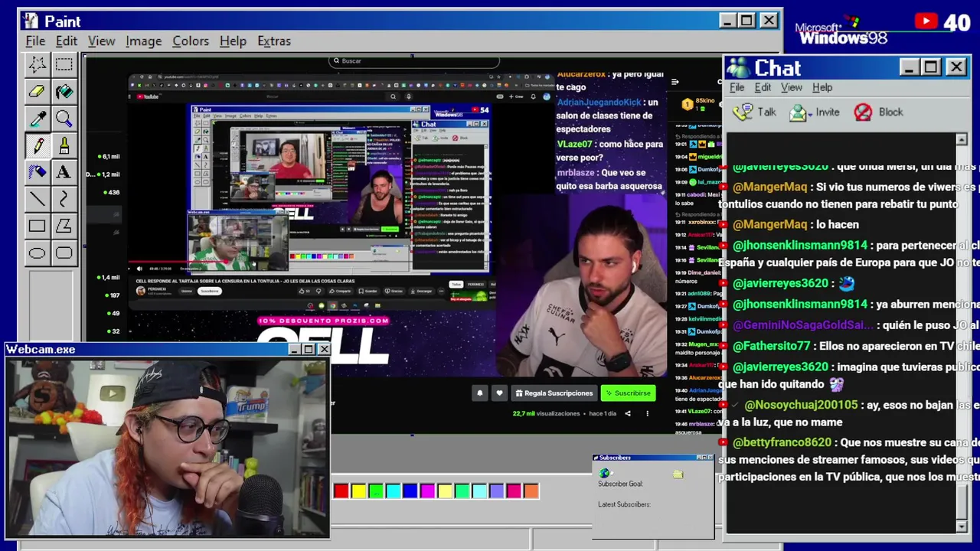The image size is (980, 551).
Task: Select the Magnifier tool
Action: click(x=64, y=118)
